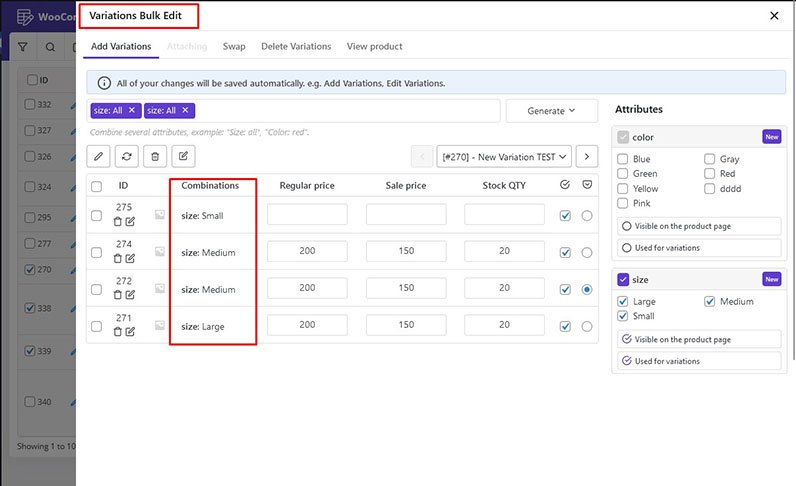Select row checkbox for variation 271
This screenshot has width=796, height=486.
[96, 326]
